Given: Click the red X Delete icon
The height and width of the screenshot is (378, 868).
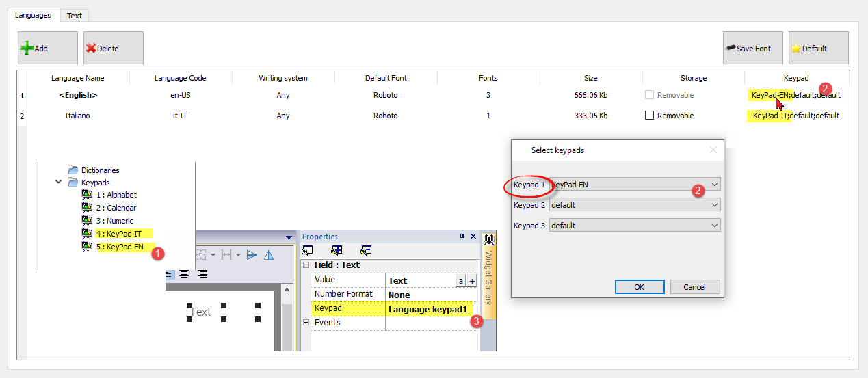Looking at the screenshot, I should pyautogui.click(x=90, y=49).
